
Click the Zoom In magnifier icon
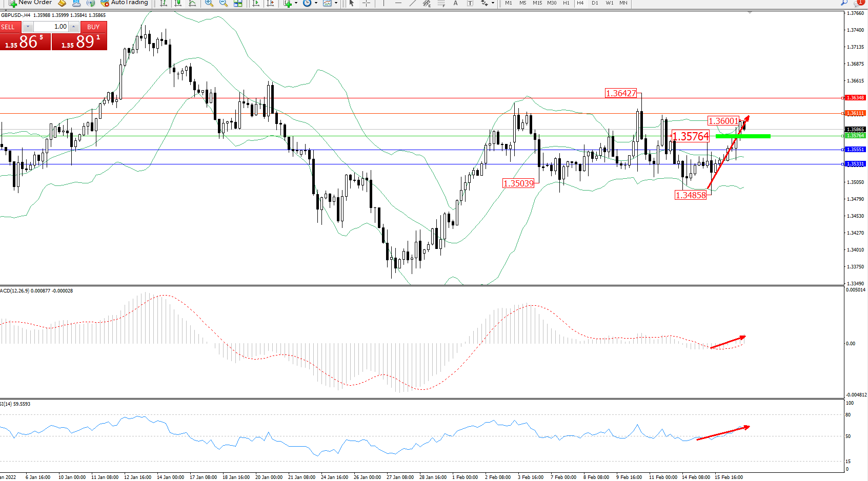point(209,3)
